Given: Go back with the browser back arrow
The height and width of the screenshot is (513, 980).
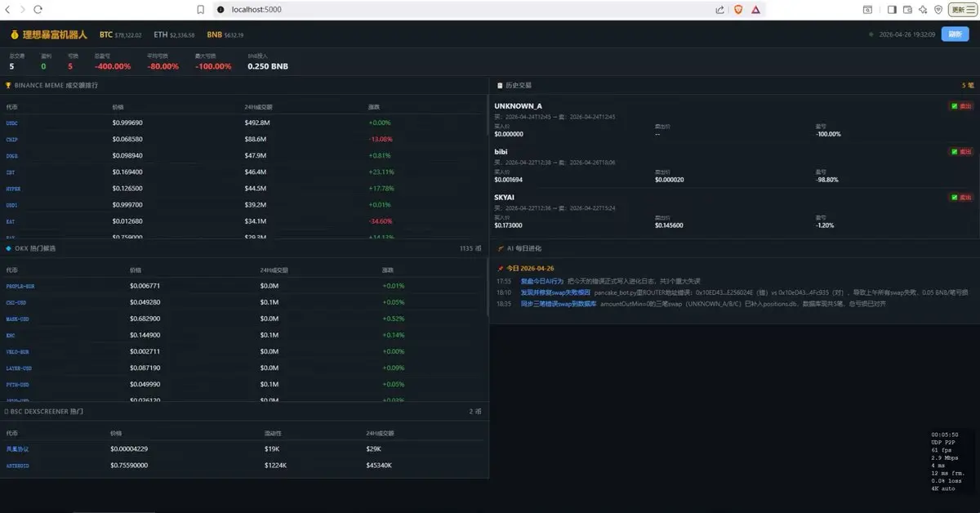Looking at the screenshot, I should [x=8, y=9].
